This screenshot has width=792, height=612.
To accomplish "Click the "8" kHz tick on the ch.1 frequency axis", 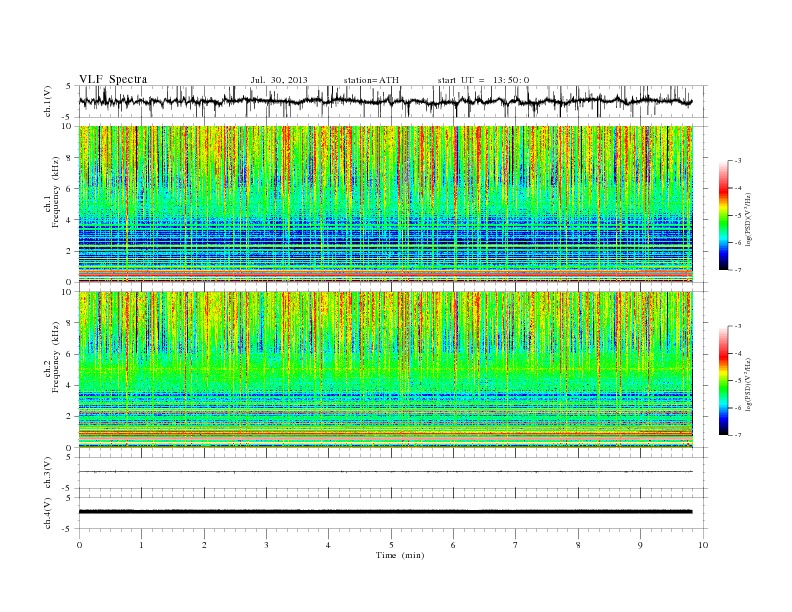I will tap(69, 158).
